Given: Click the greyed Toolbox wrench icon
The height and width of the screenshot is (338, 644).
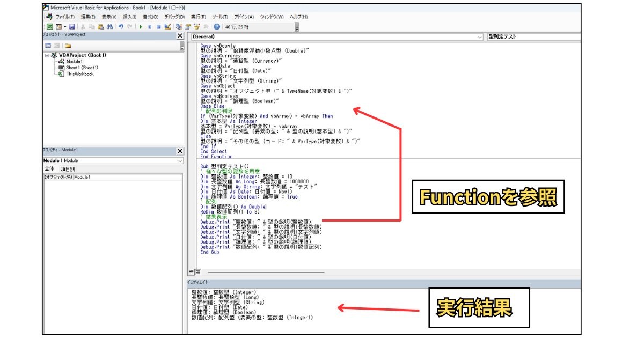Looking at the screenshot, I should click(206, 26).
